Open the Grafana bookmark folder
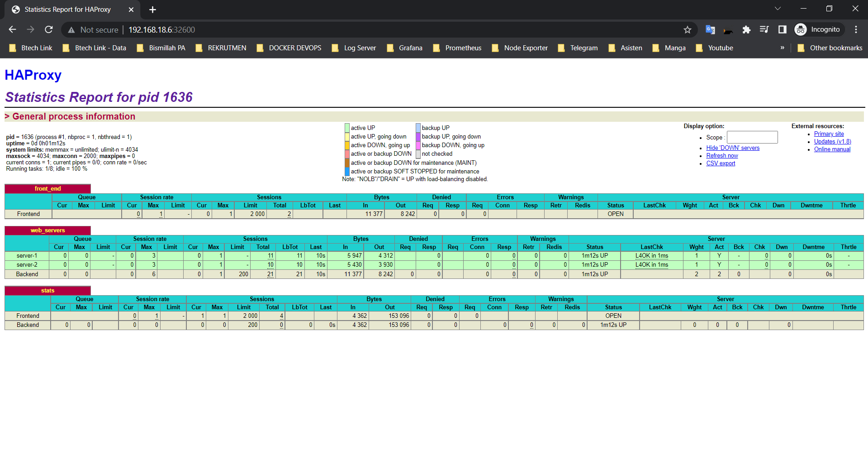The height and width of the screenshot is (465, 868). click(404, 48)
